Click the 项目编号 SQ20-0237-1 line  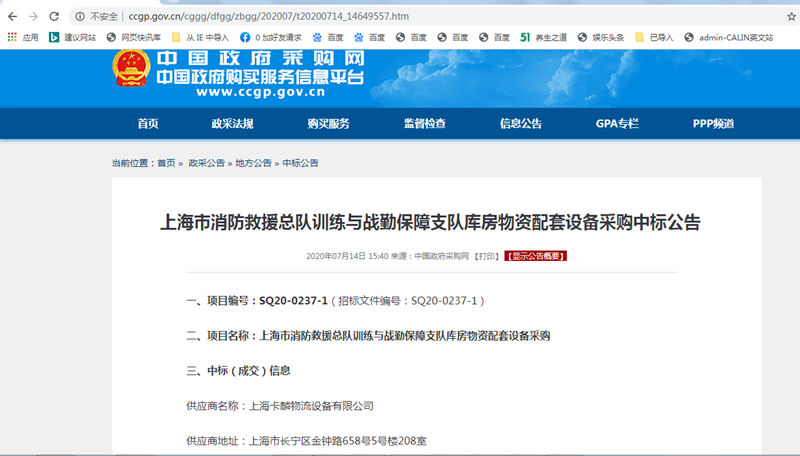click(335, 301)
